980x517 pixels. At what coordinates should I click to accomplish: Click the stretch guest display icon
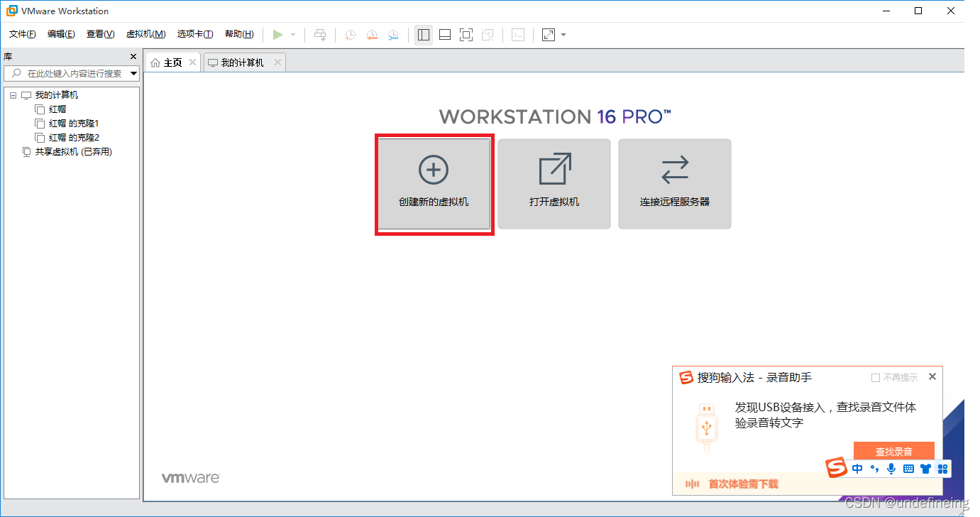point(549,35)
